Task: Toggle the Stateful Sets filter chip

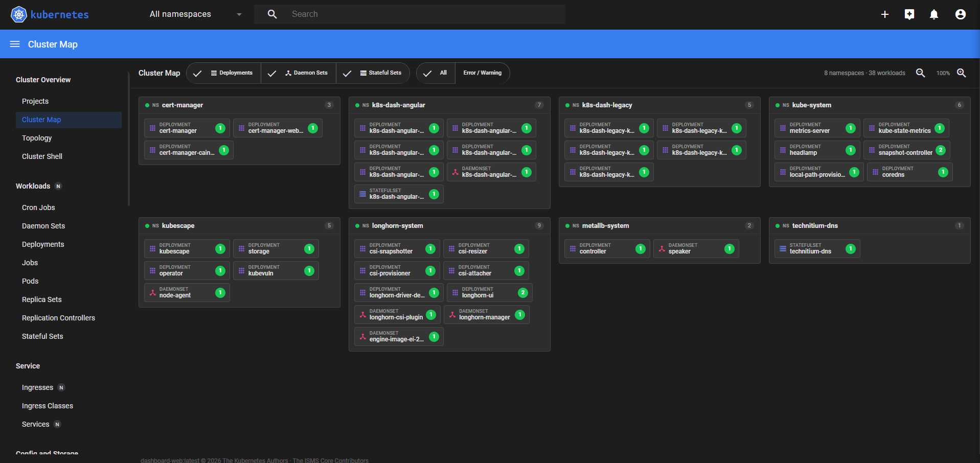Action: [x=373, y=73]
